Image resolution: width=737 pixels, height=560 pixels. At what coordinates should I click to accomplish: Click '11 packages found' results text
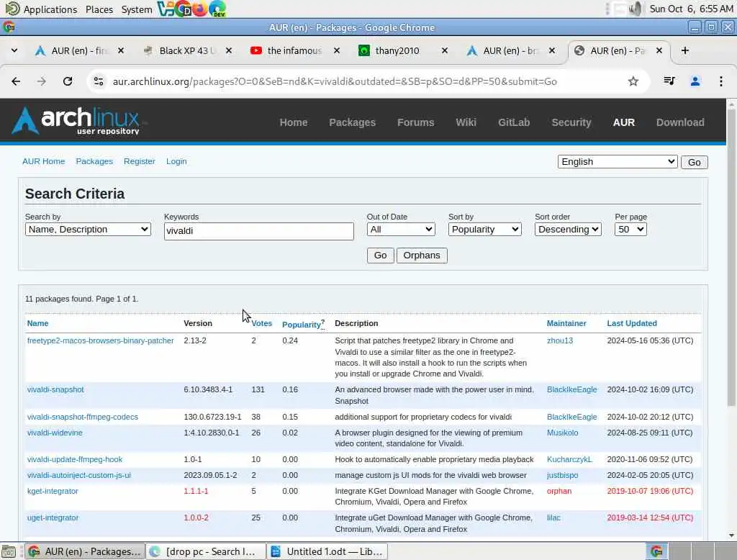pos(81,299)
